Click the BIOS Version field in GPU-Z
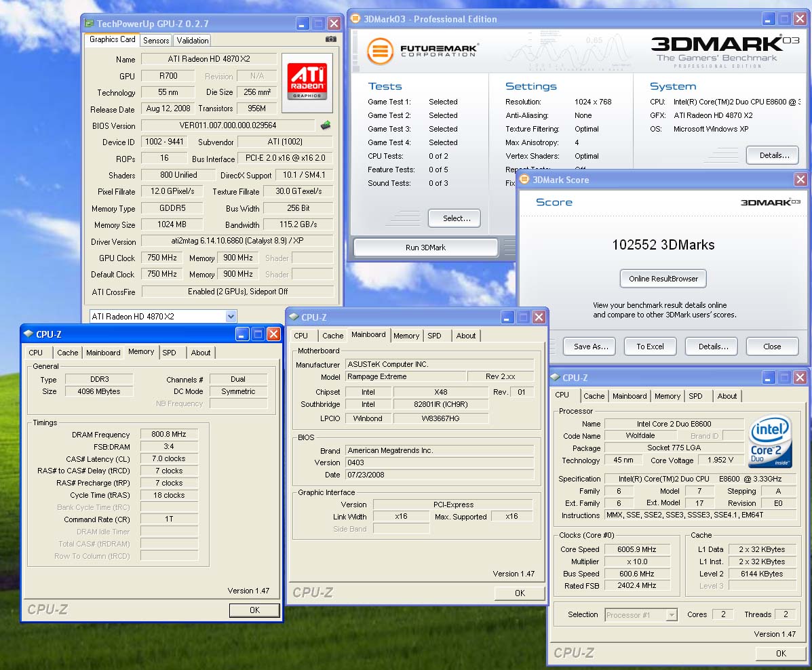 coord(228,125)
